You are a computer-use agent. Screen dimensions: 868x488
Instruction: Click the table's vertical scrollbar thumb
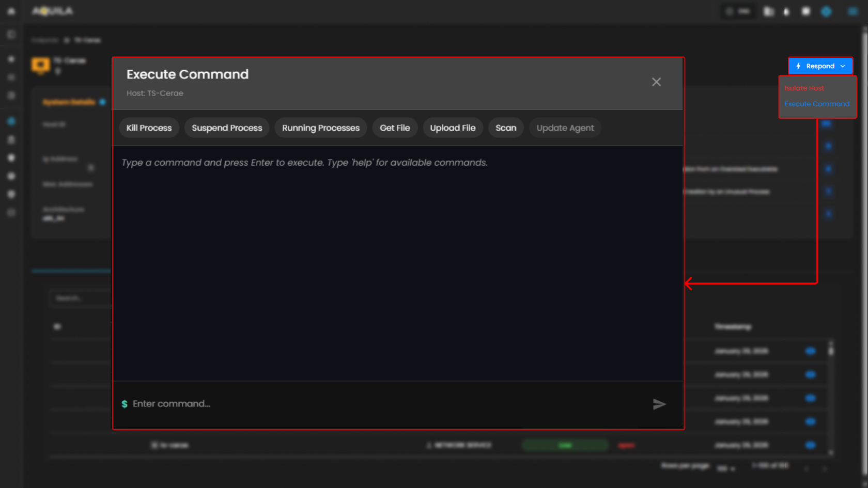(831, 351)
